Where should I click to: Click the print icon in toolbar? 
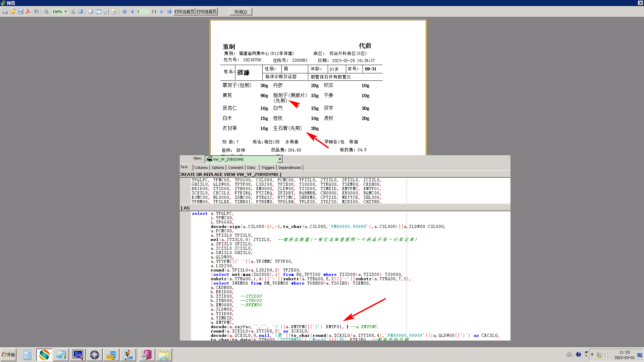(5, 12)
